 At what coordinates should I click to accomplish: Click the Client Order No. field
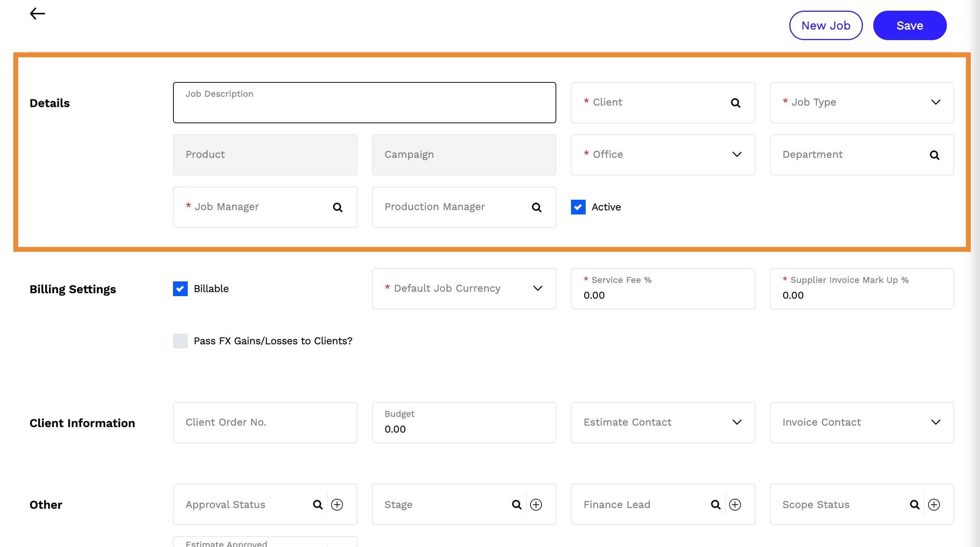(x=265, y=422)
